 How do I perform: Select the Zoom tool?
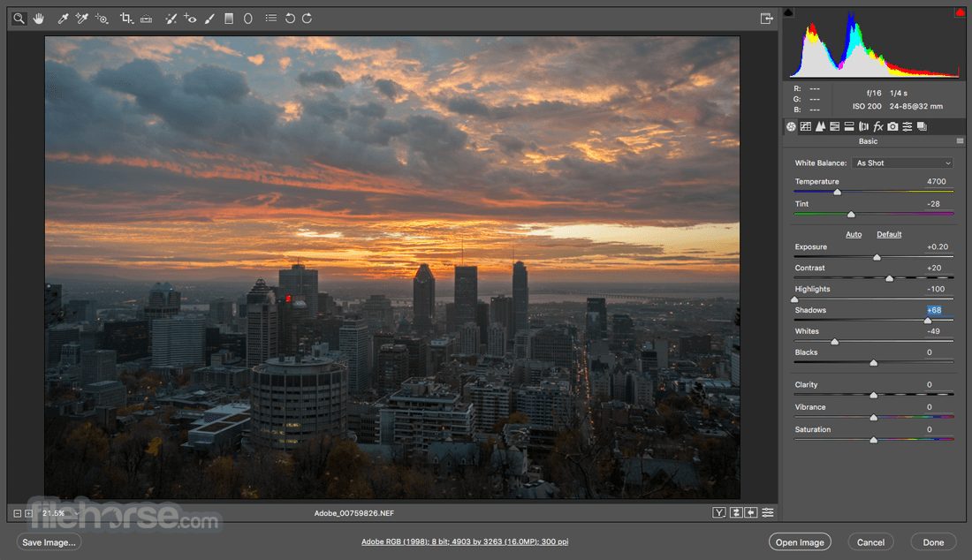19,18
